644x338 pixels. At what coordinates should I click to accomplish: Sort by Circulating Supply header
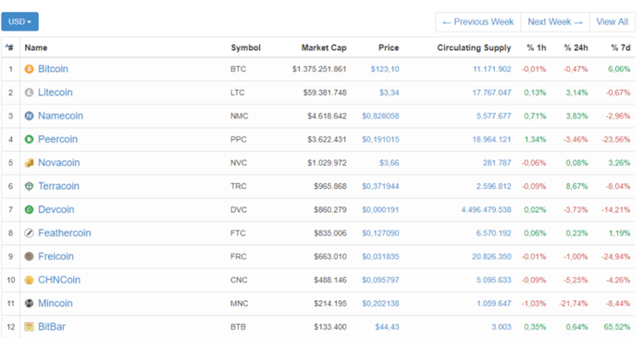pos(474,48)
